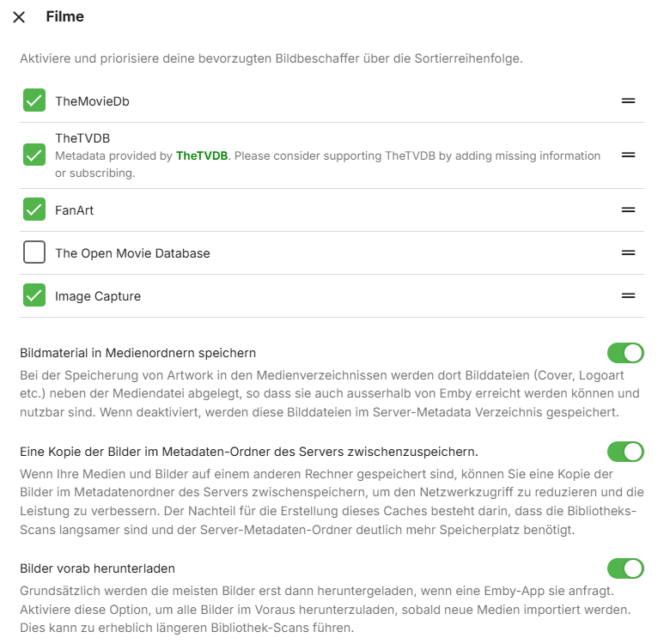Enable The Open Movie Database checkbox
Screen dimensions: 670x644
34,252
